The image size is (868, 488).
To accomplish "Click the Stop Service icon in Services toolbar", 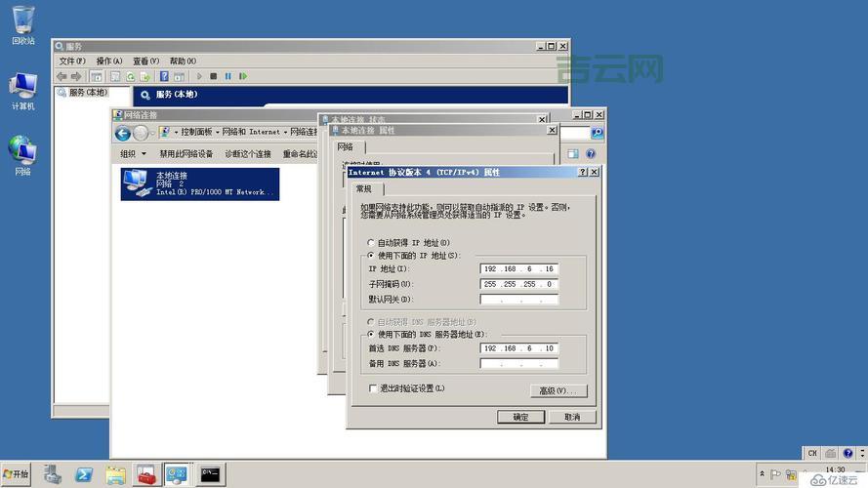I will pyautogui.click(x=214, y=76).
